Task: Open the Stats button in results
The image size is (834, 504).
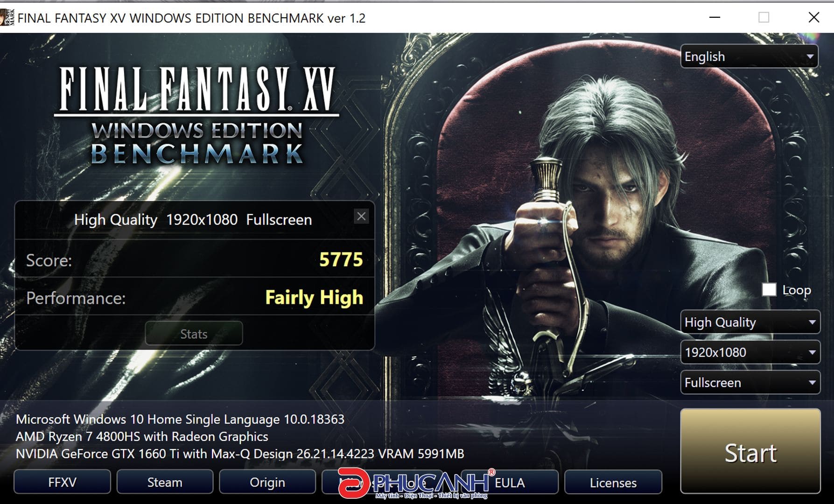Action: [x=194, y=334]
